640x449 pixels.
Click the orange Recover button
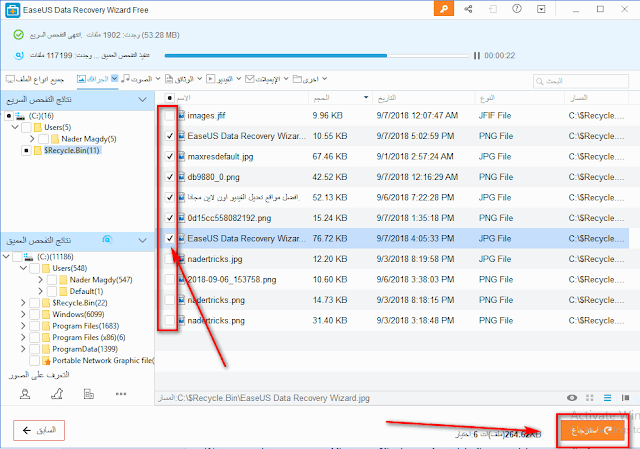592,430
